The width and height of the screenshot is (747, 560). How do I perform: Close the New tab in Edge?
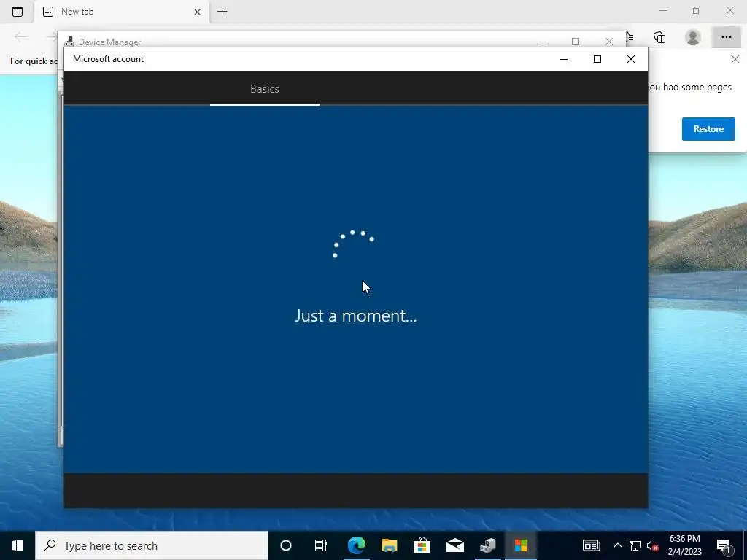(197, 12)
